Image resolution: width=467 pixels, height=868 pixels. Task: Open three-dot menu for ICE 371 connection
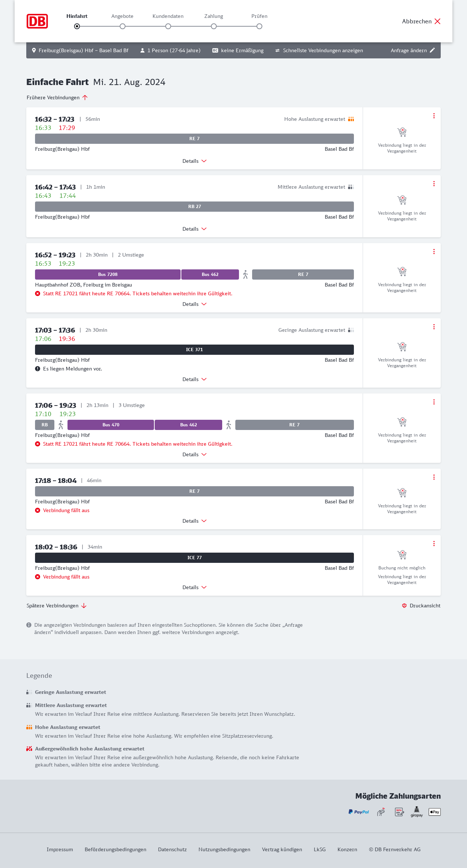(x=434, y=327)
